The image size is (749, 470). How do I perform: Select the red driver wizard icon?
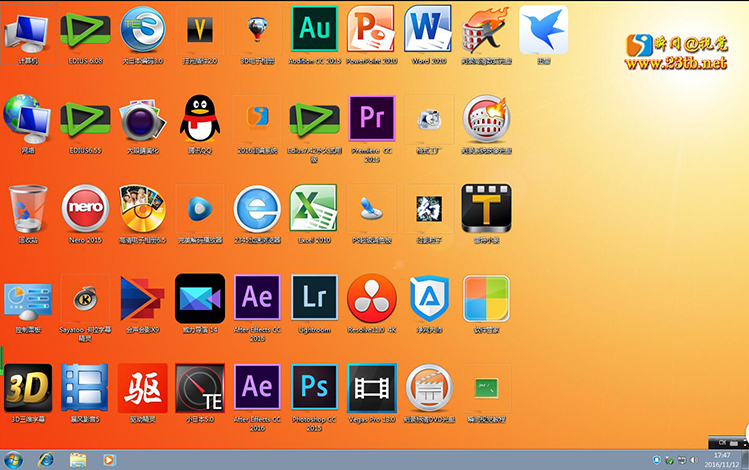coord(142,388)
